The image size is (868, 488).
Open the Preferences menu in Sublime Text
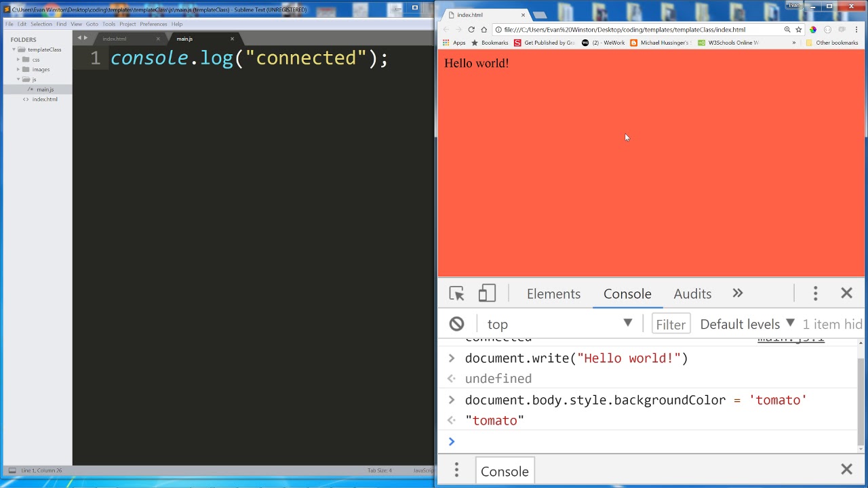[x=153, y=24]
